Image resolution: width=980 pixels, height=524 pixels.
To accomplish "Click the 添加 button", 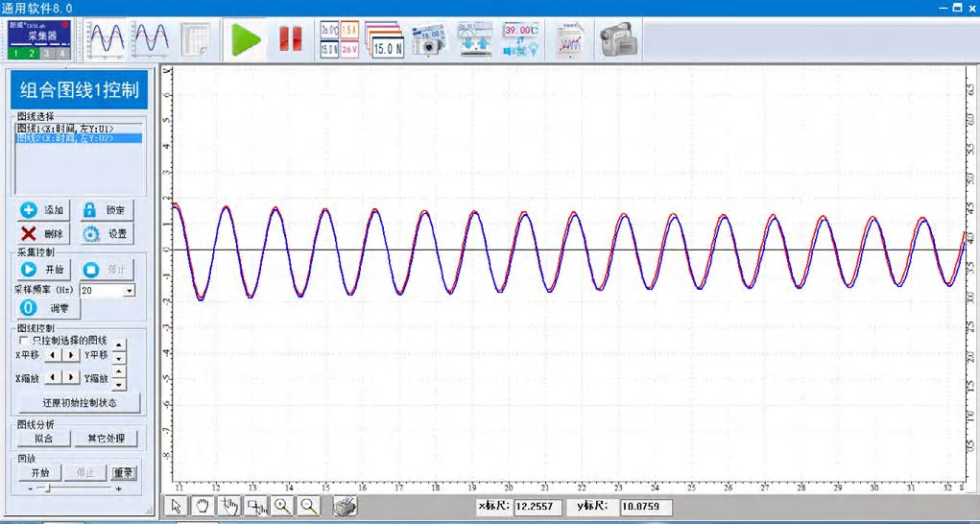I will tap(43, 210).
